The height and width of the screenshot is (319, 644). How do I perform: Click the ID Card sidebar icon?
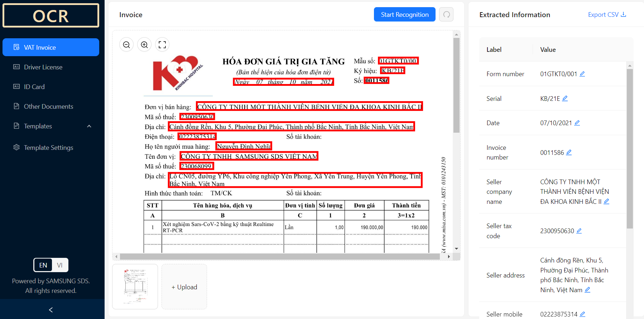[16, 87]
